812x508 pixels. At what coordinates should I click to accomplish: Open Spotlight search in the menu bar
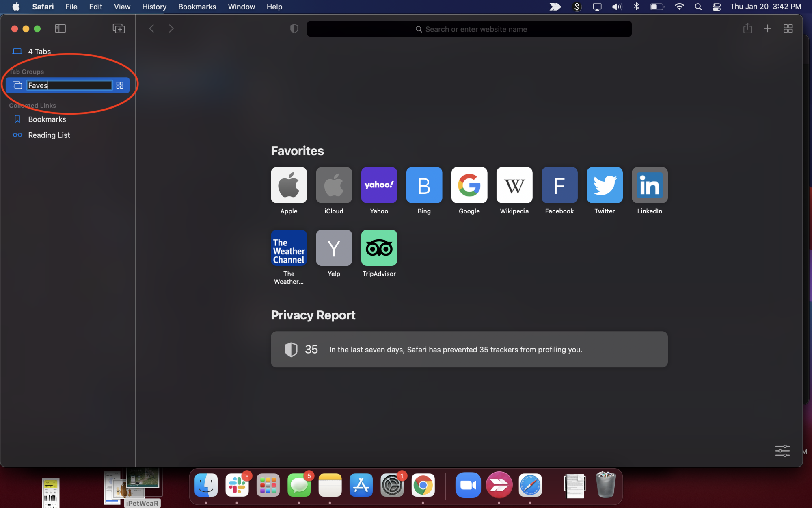(698, 7)
